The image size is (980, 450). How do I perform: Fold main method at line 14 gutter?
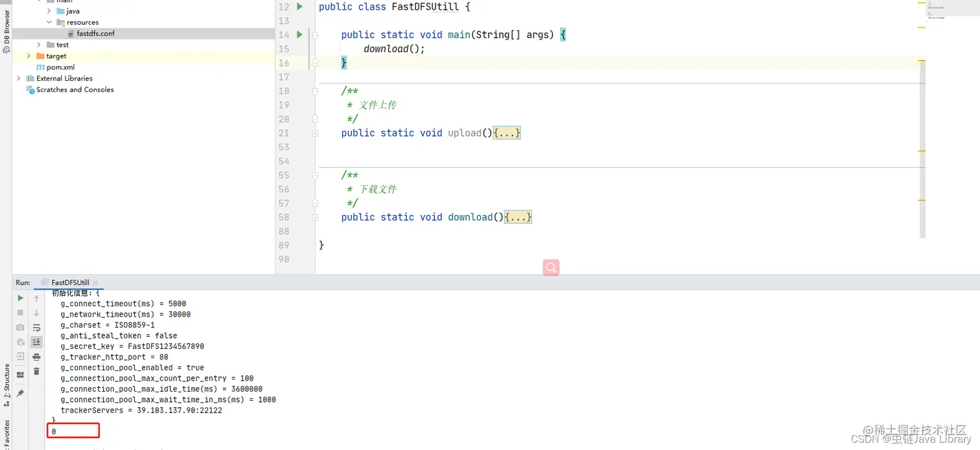(x=315, y=36)
